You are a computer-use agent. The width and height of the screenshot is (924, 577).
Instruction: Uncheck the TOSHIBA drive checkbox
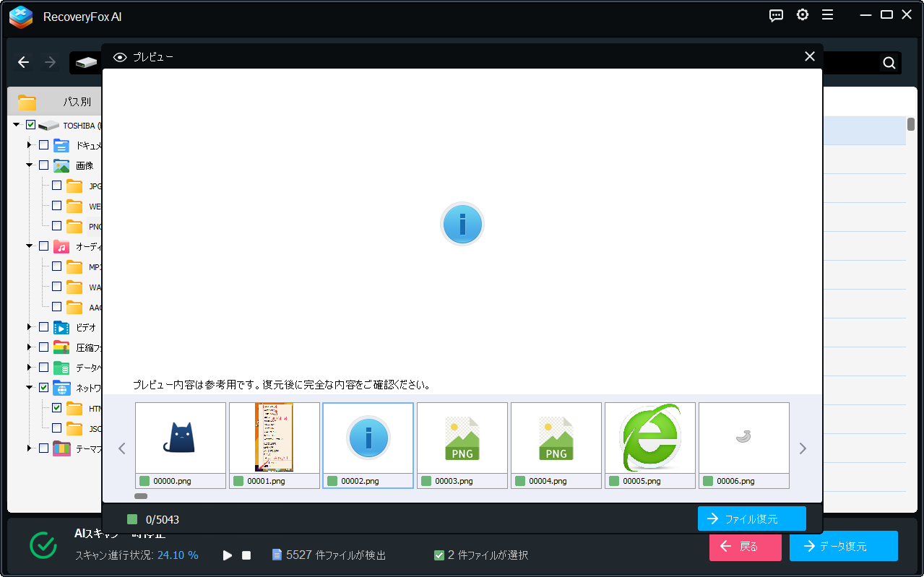(30, 124)
